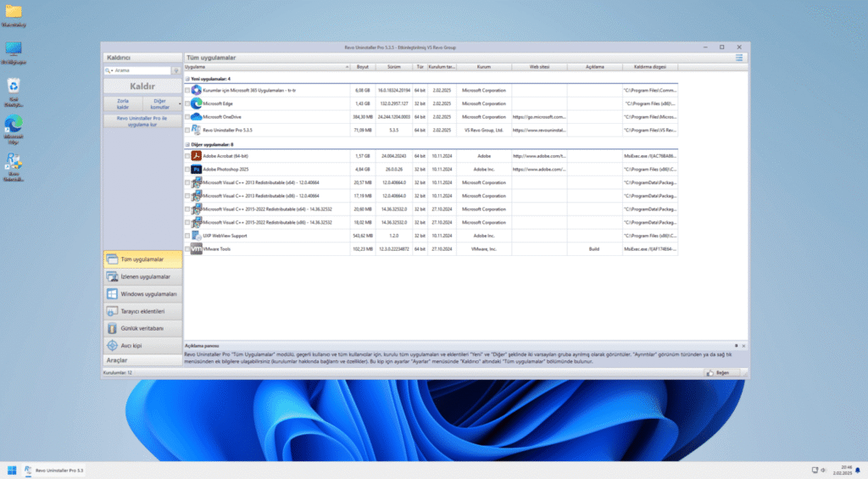Viewport: 868px width, 479px height.
Task: Open the search magnifier dropdown
Action: 108,71
